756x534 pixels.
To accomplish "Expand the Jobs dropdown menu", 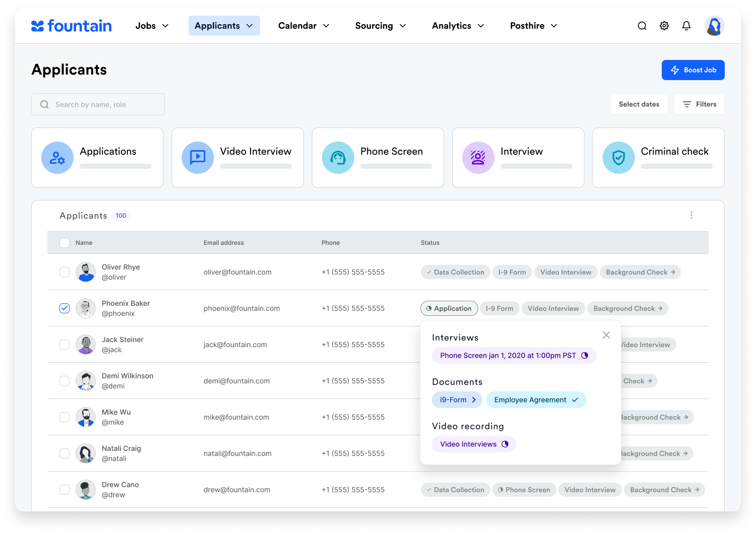I will (152, 26).
